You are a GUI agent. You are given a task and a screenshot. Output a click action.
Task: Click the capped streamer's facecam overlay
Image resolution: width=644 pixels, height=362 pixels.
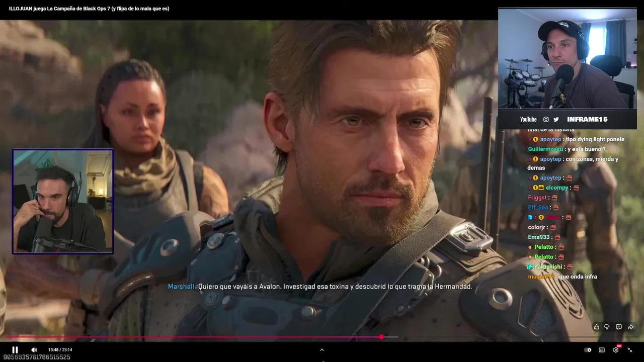pos(568,59)
